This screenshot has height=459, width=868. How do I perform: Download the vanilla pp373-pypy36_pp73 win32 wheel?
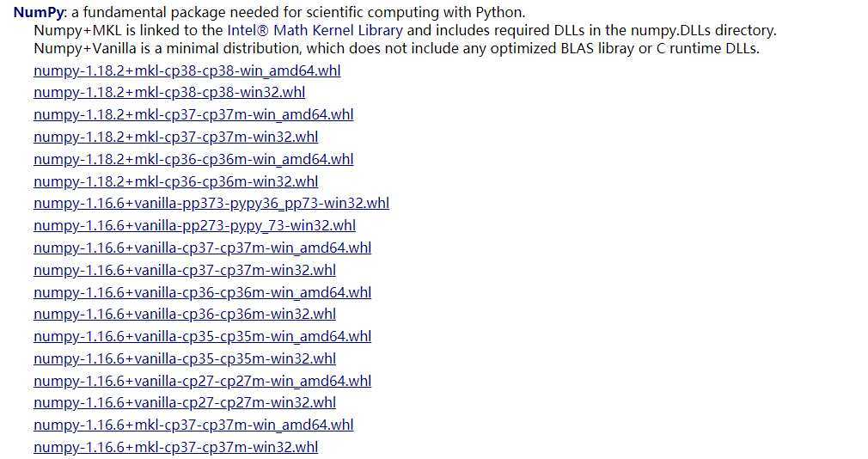click(211, 203)
